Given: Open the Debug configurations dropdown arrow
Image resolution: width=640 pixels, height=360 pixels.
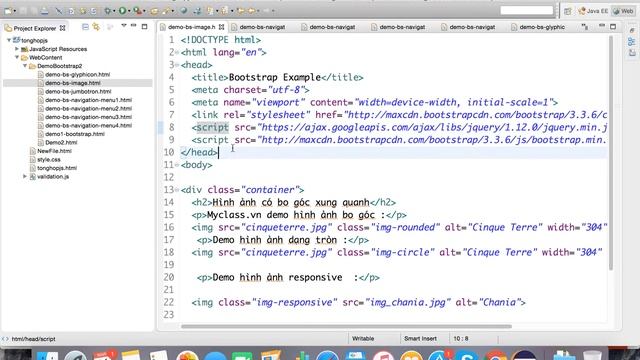Looking at the screenshot, I should pos(114,11).
